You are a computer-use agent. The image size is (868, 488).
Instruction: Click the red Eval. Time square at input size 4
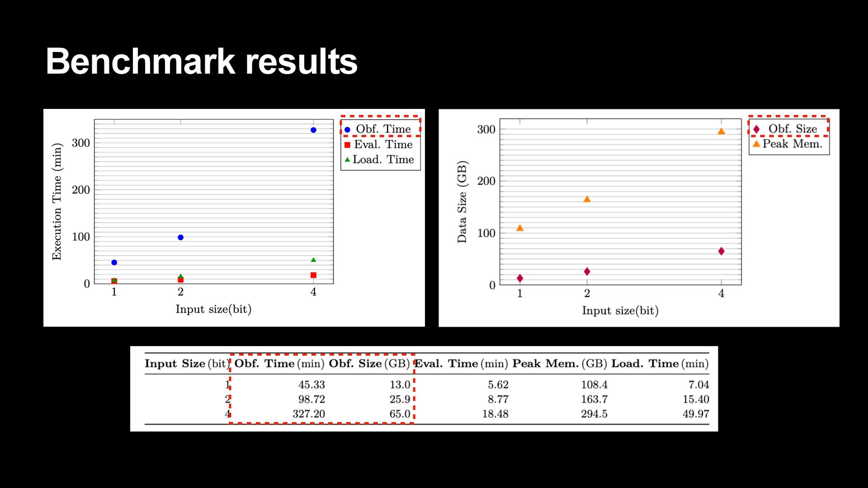tap(313, 275)
